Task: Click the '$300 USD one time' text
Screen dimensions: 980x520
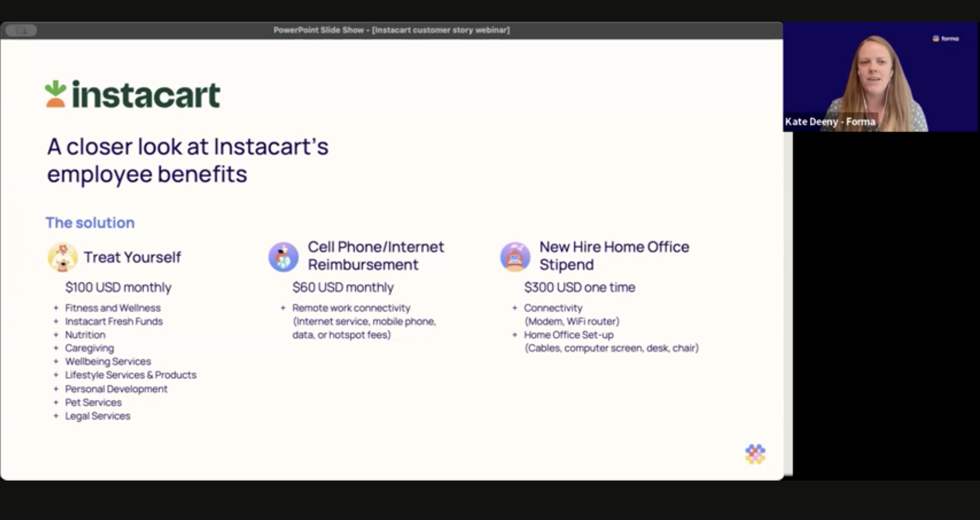Action: [x=579, y=287]
